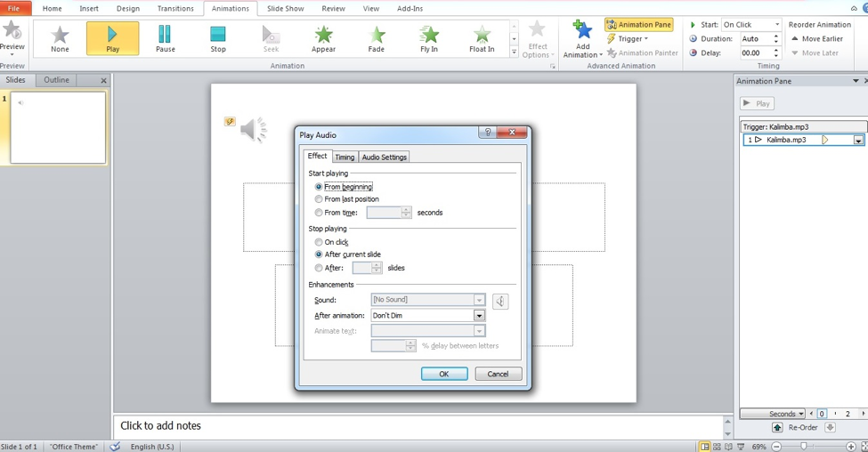Increase the Duration spinner value
The height and width of the screenshot is (452, 868).
click(776, 36)
